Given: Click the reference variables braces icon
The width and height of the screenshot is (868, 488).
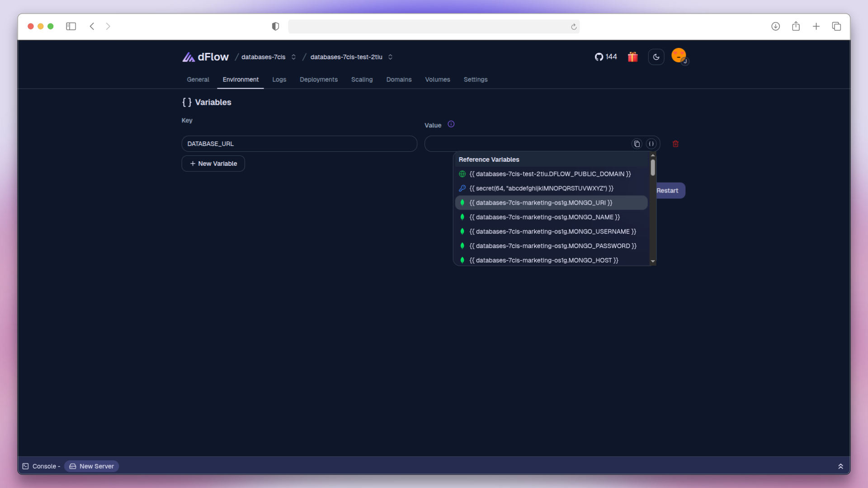Looking at the screenshot, I should [651, 144].
